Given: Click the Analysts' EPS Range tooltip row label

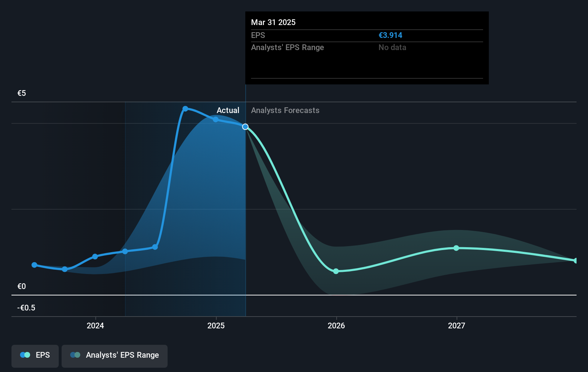Looking at the screenshot, I should coord(287,47).
